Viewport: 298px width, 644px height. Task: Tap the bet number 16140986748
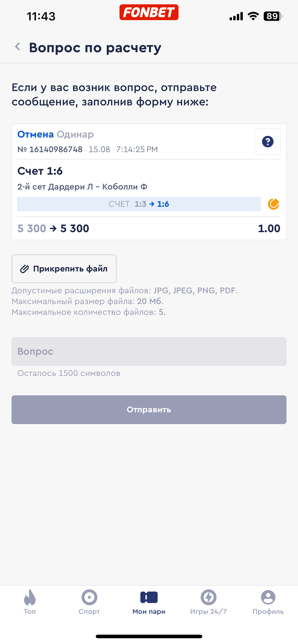pyautogui.click(x=56, y=149)
